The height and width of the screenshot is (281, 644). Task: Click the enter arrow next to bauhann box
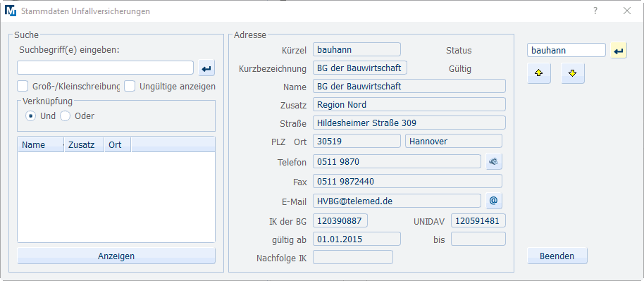tap(619, 51)
